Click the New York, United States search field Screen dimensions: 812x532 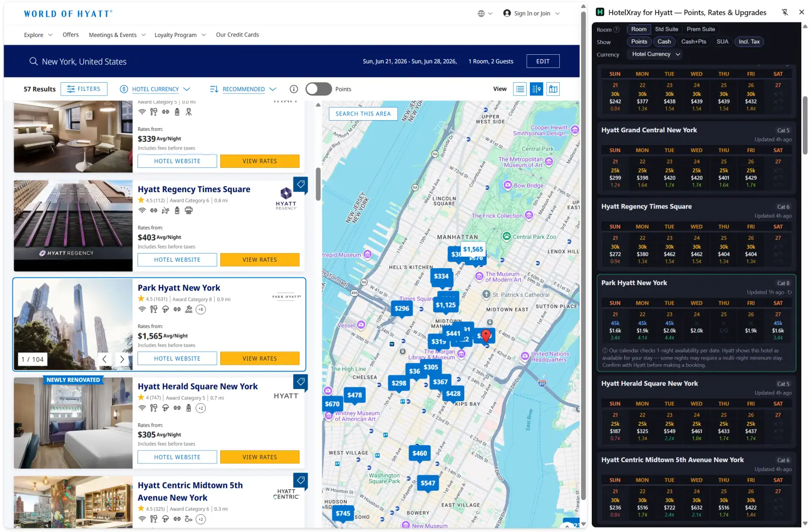click(x=84, y=61)
